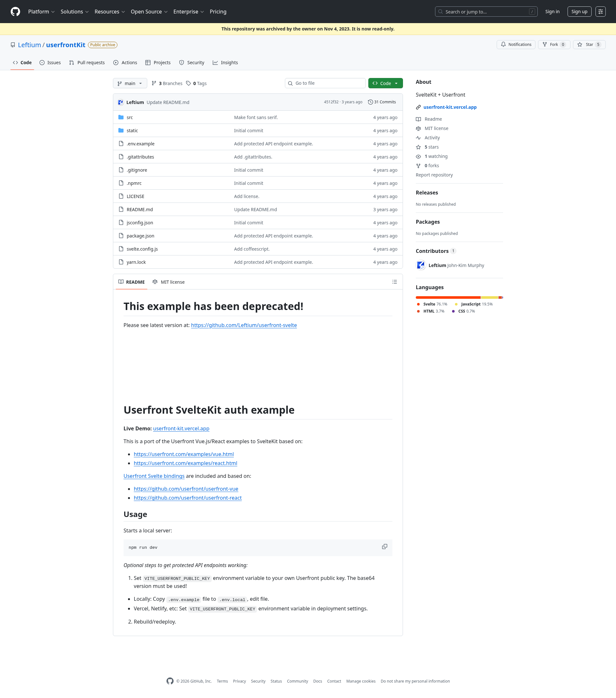
Task: View the 3 Branches link
Action: click(x=167, y=83)
